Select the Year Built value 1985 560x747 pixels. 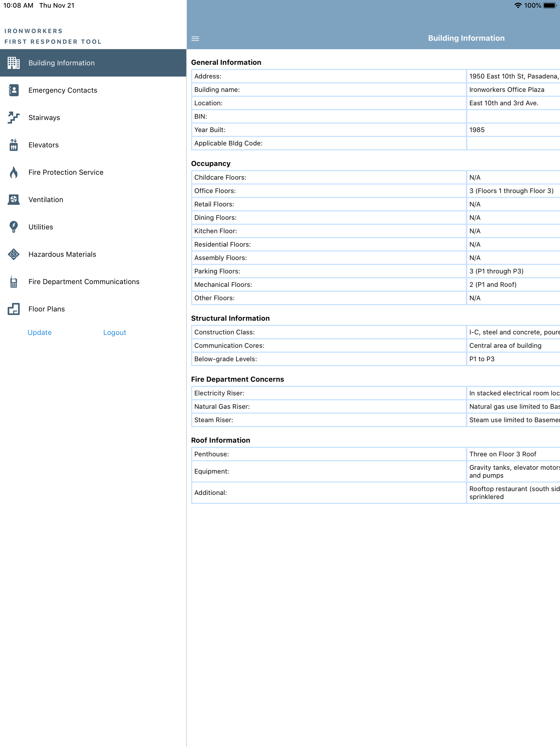(x=477, y=130)
